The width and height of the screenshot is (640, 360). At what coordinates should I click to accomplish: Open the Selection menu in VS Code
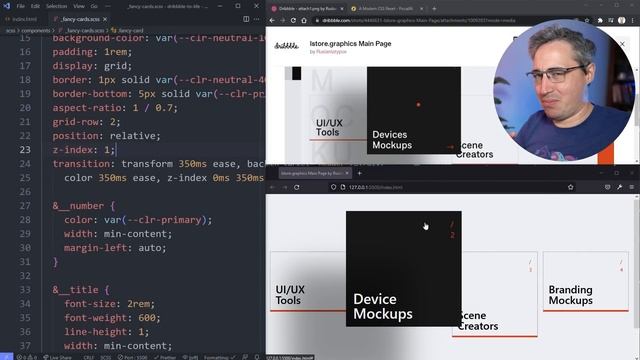(56, 6)
